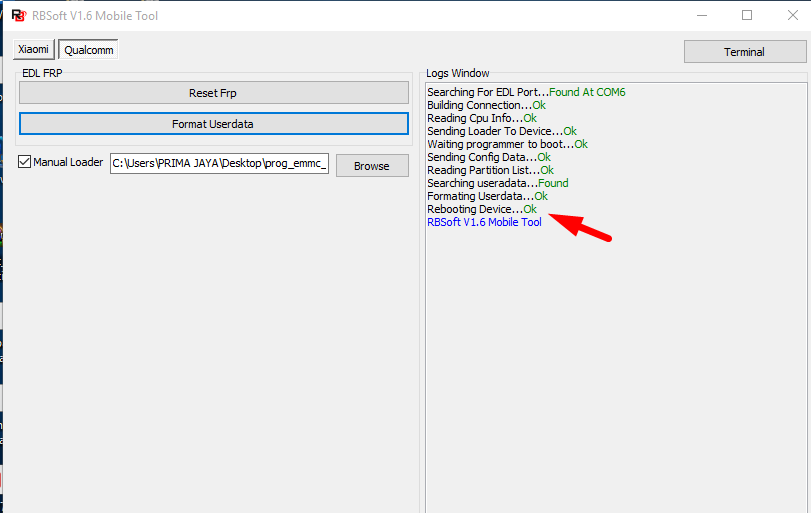This screenshot has width=811, height=513.
Task: Close the RBSoft V1.6 Mobile Tool window
Action: (793, 16)
